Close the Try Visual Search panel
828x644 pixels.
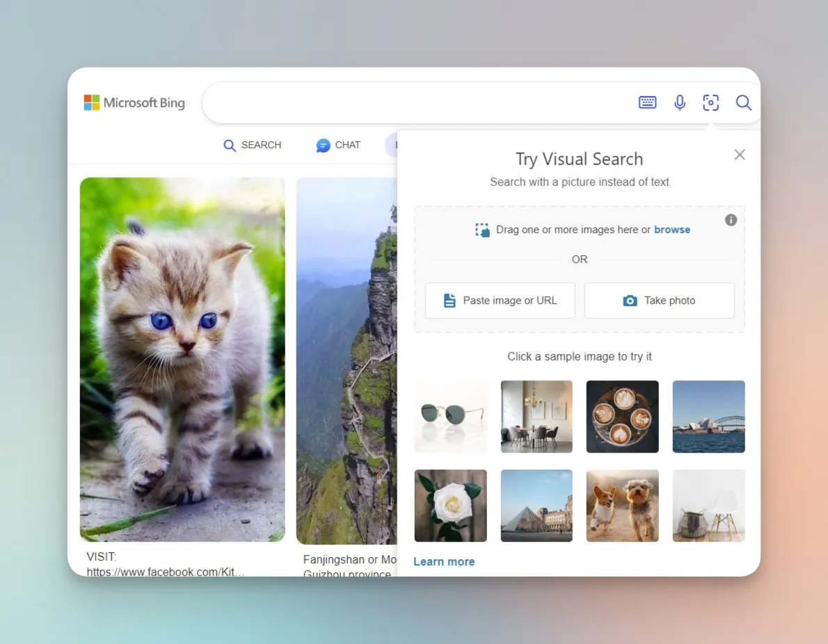739,154
